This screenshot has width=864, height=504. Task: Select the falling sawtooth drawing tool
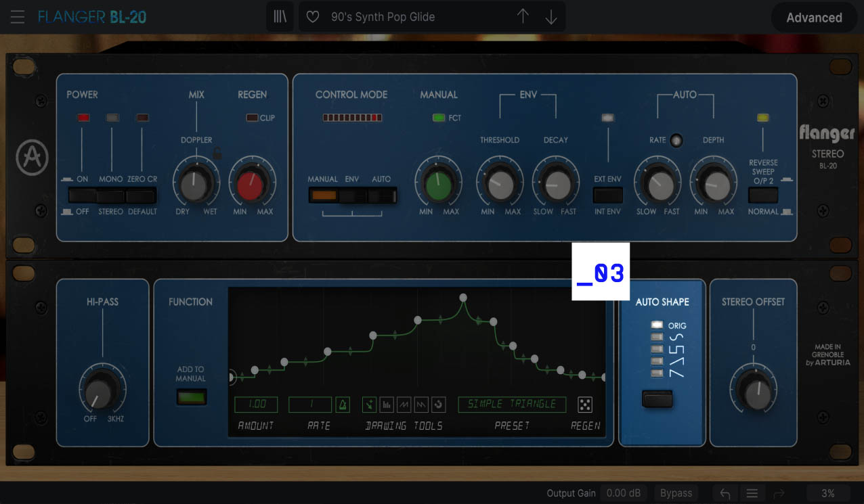click(x=421, y=404)
